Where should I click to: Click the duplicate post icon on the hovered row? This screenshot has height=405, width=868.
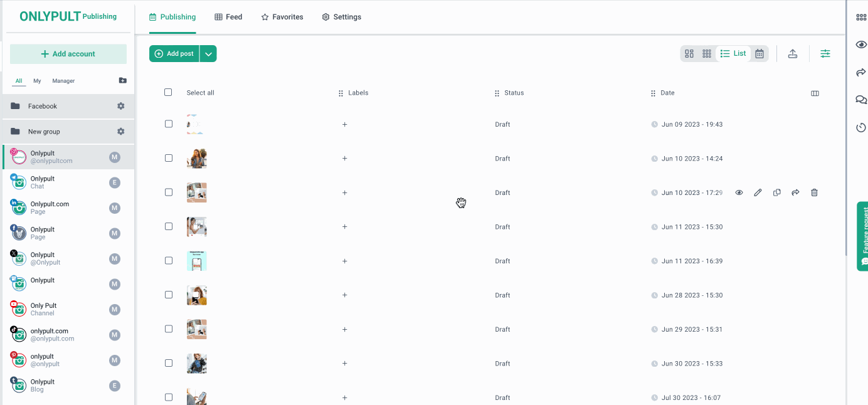pyautogui.click(x=776, y=192)
